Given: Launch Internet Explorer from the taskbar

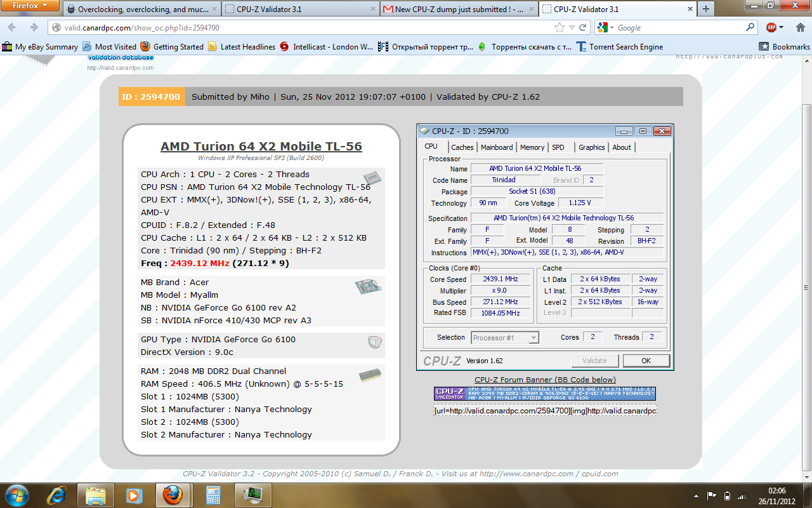Looking at the screenshot, I should click(x=57, y=495).
